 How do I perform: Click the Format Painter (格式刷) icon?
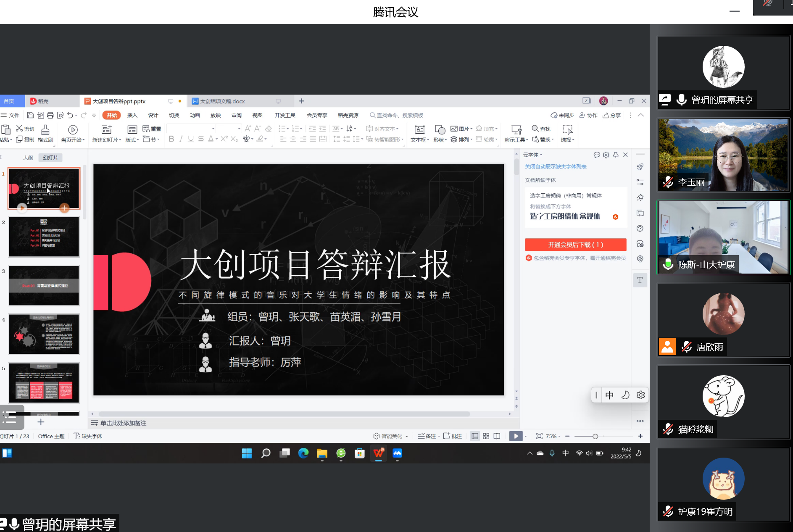coord(45,130)
